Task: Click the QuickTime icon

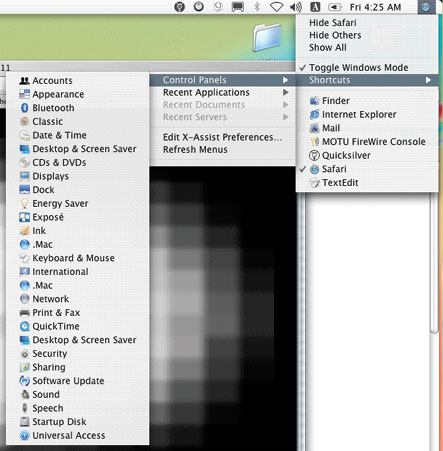Action: [24, 326]
